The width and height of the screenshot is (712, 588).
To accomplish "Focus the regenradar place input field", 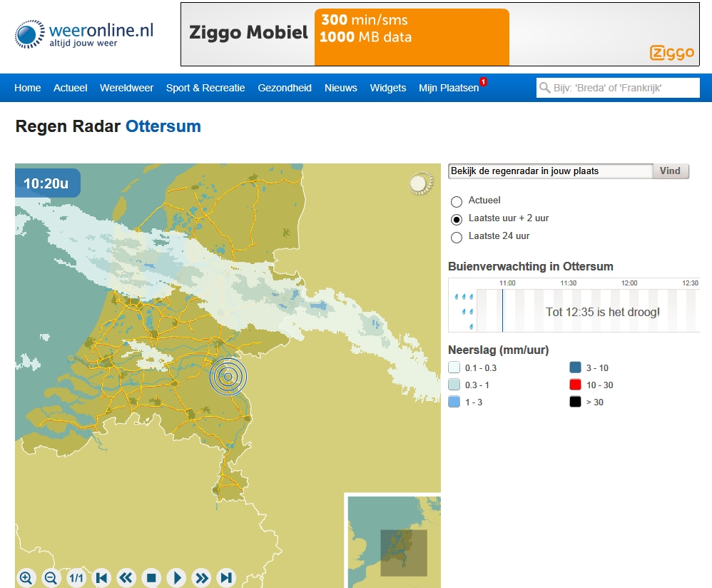I will [x=551, y=171].
